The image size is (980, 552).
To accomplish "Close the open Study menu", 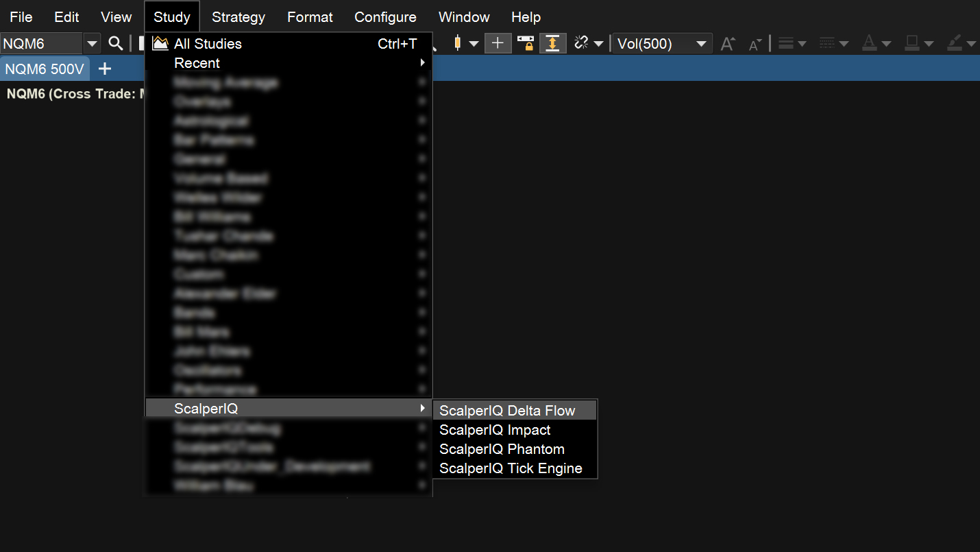I will click(x=172, y=17).
